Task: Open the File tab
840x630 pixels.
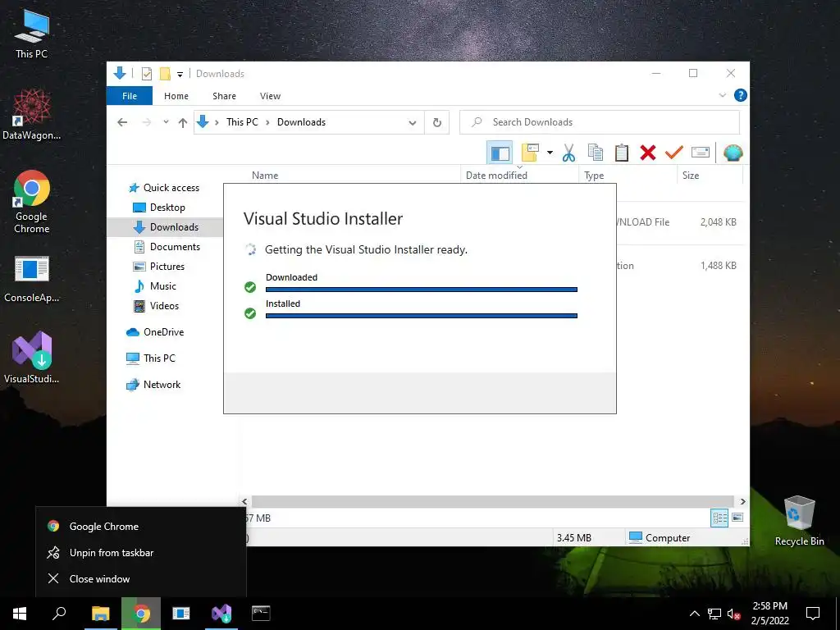Action: (130, 96)
